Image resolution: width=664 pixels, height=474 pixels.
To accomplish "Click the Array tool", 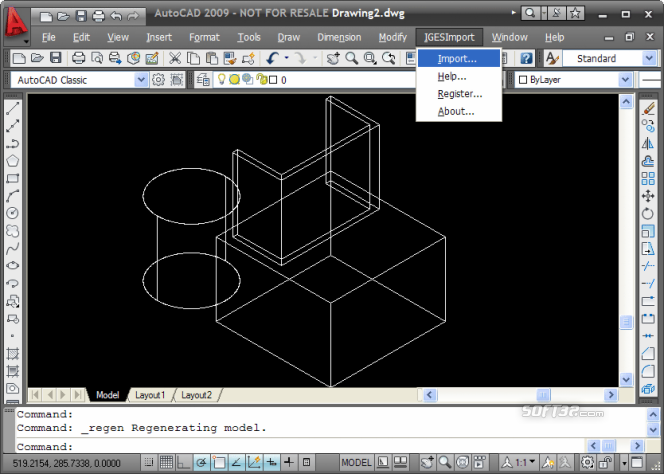I will click(x=648, y=178).
